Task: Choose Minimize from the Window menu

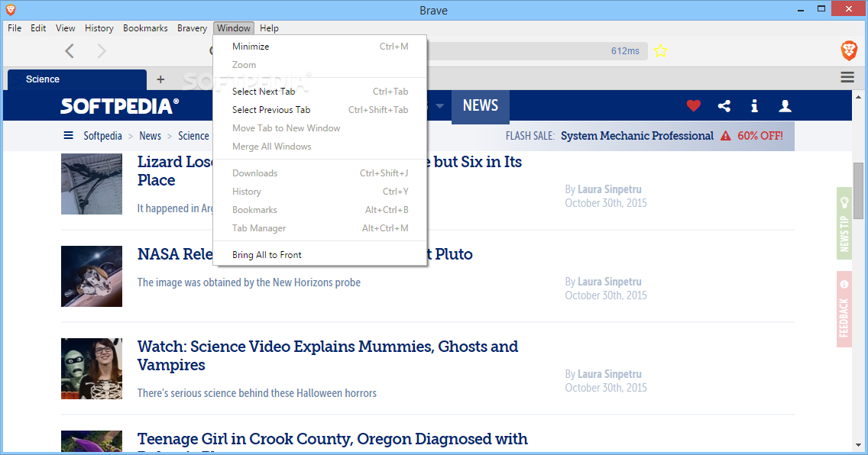Action: pyautogui.click(x=320, y=47)
